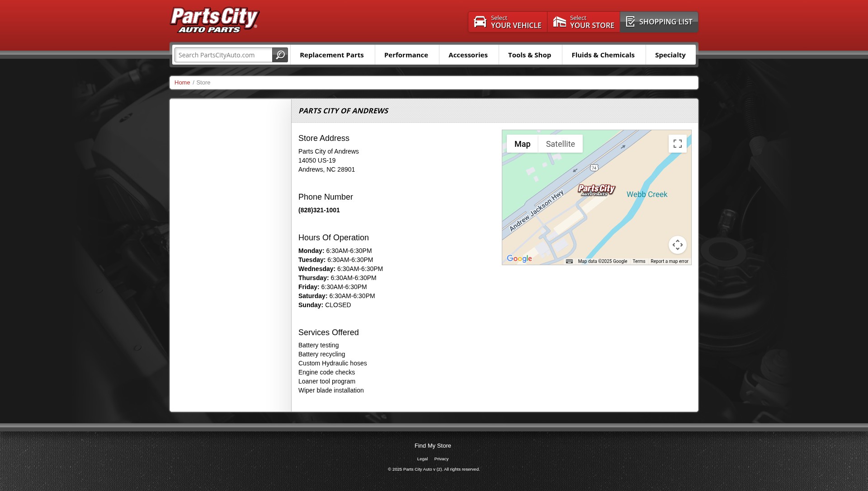Click Andrews, NC 28901 text
Image resolution: width=868 pixels, height=491 pixels.
click(326, 169)
